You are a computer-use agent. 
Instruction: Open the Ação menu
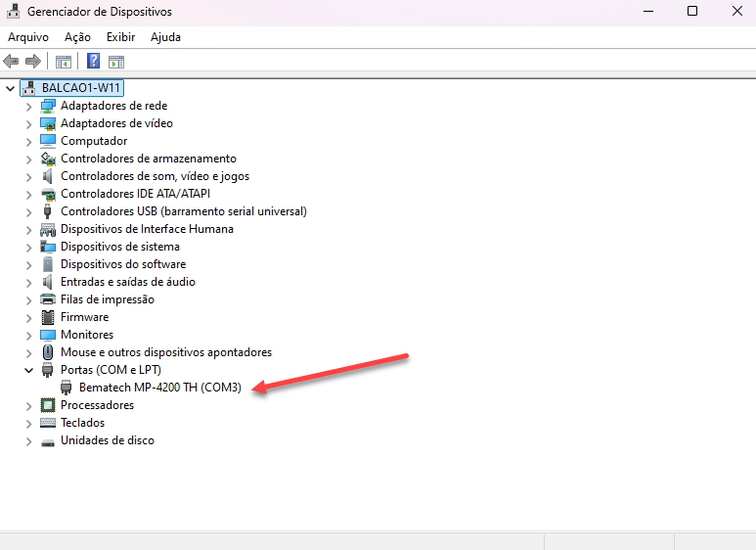77,37
